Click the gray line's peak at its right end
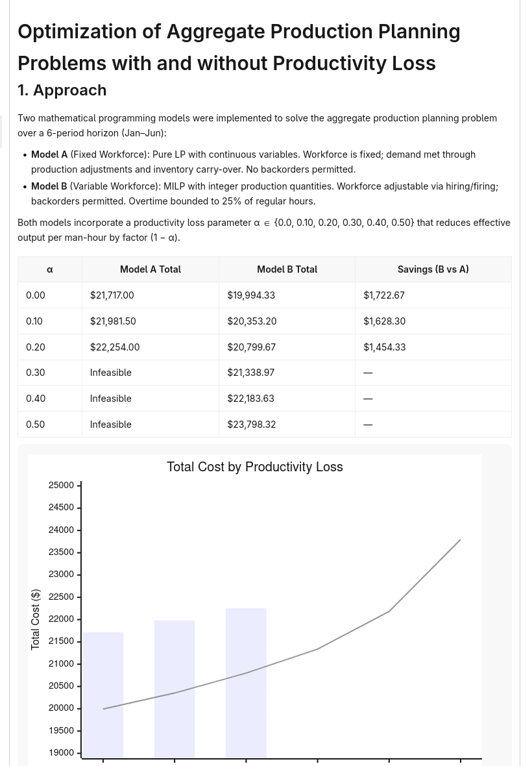Image resolution: width=532 pixels, height=766 pixels. [x=460, y=540]
